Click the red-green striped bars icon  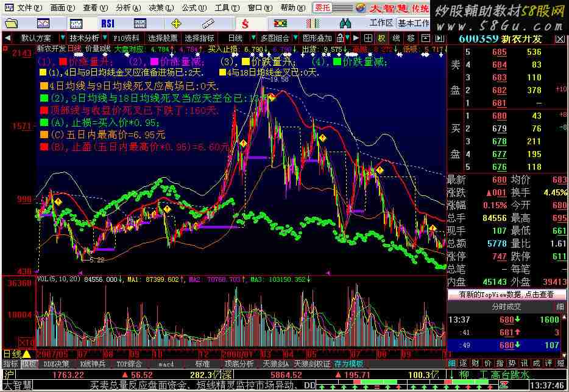[313, 24]
